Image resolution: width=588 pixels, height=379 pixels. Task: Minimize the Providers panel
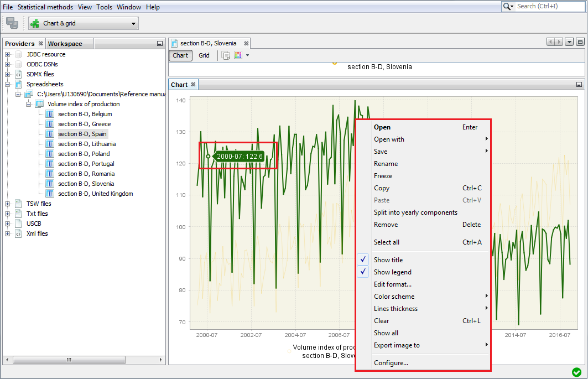click(x=160, y=44)
